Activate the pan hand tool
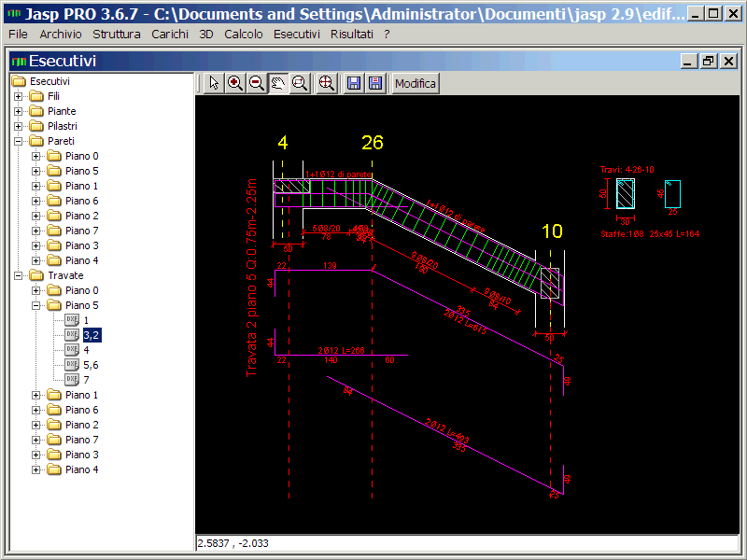Screen dimensions: 747x560 [278, 83]
